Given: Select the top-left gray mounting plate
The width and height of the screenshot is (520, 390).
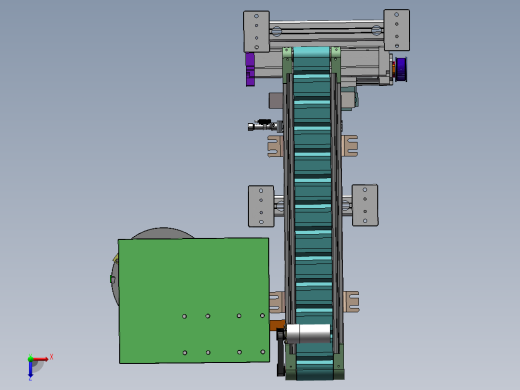Looking at the screenshot, I should click(x=256, y=32).
